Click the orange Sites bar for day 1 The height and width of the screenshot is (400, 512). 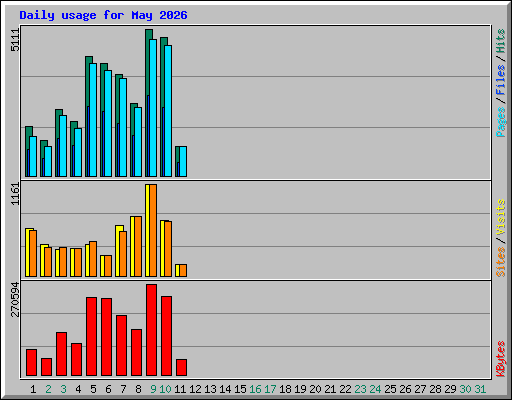pyautogui.click(x=33, y=253)
